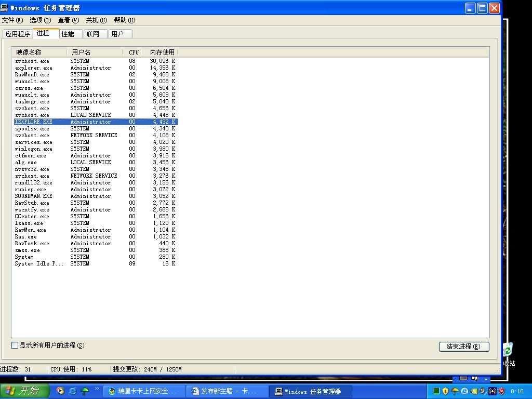Select the CCenter.exe process row
The height and width of the screenshot is (399, 532).
click(x=96, y=217)
